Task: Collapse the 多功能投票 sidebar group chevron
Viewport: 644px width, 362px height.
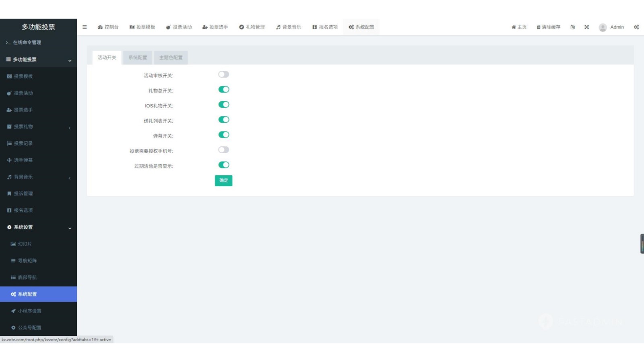Action: click(70, 60)
